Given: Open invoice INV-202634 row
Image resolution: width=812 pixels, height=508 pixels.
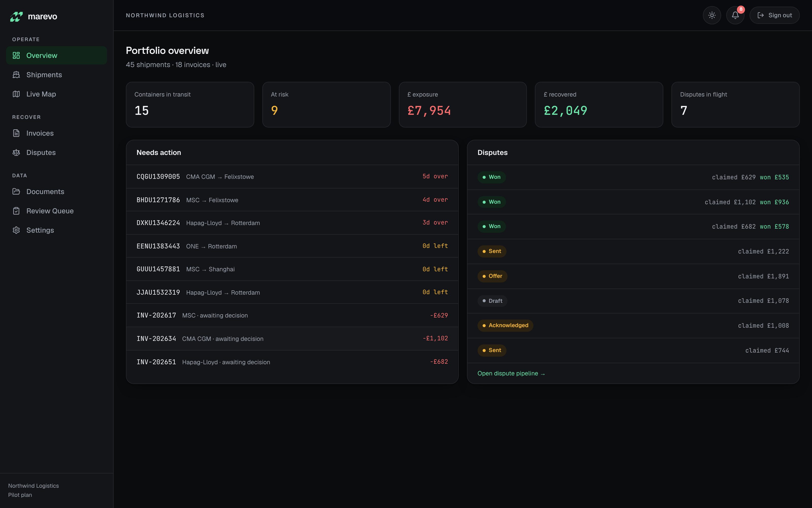Looking at the screenshot, I should [x=292, y=339].
